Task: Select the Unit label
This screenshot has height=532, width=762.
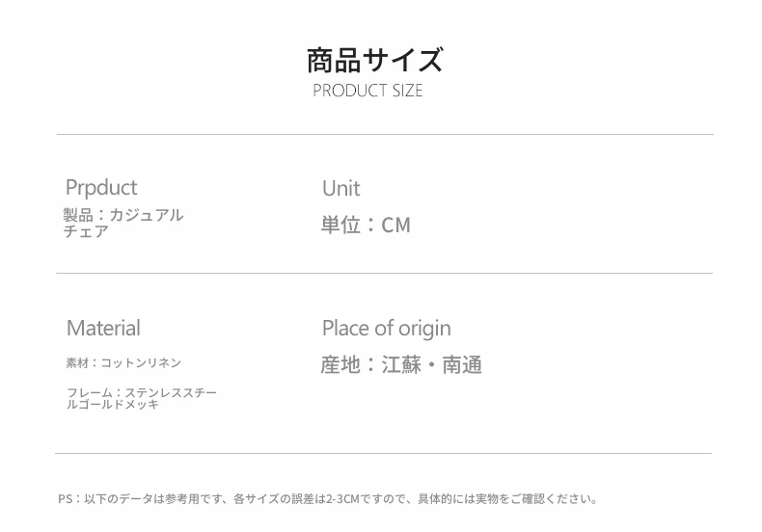Action: [340, 188]
